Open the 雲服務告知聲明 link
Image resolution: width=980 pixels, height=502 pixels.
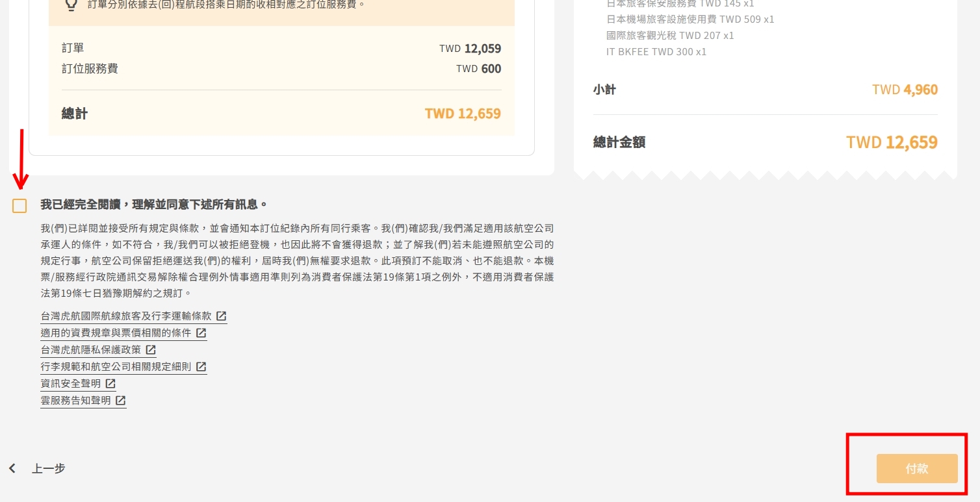point(75,401)
